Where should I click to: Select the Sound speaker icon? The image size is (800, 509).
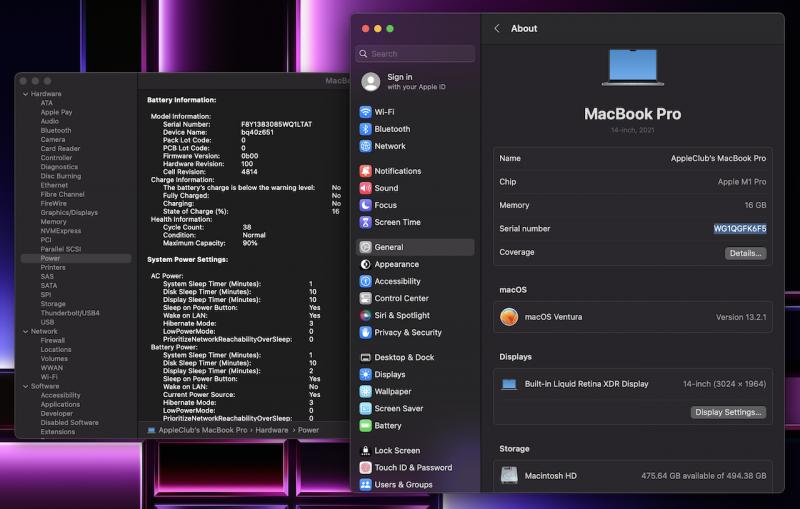tap(365, 188)
